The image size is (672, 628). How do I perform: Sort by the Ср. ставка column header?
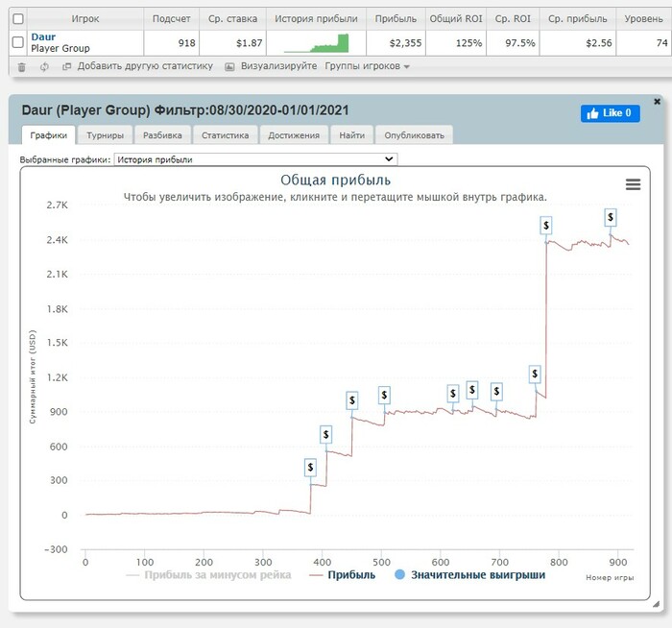(x=232, y=19)
